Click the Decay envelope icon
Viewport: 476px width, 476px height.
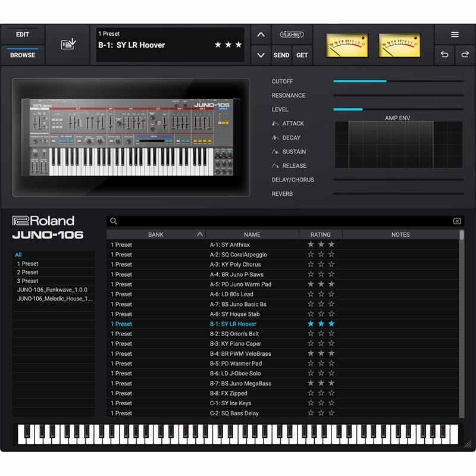[x=275, y=137]
